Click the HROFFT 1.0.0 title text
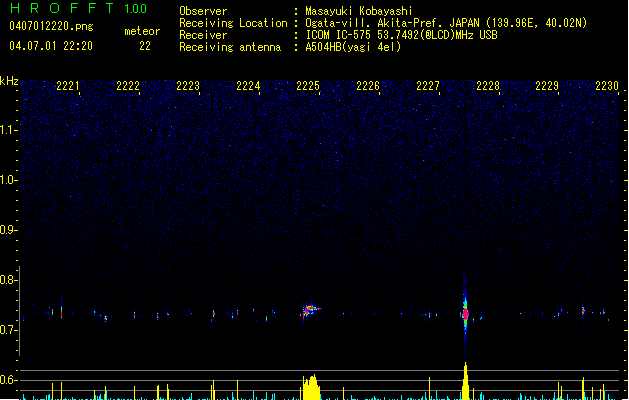 [x=78, y=8]
